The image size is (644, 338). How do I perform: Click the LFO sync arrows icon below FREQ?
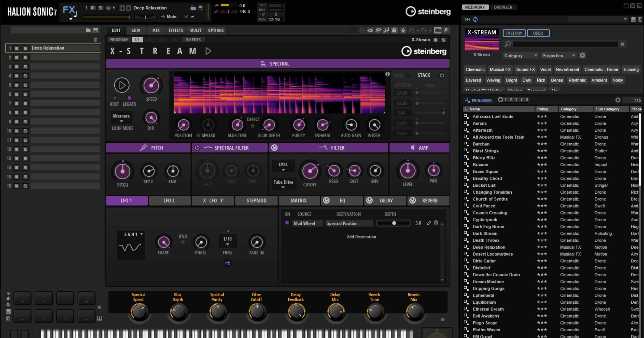(228, 263)
